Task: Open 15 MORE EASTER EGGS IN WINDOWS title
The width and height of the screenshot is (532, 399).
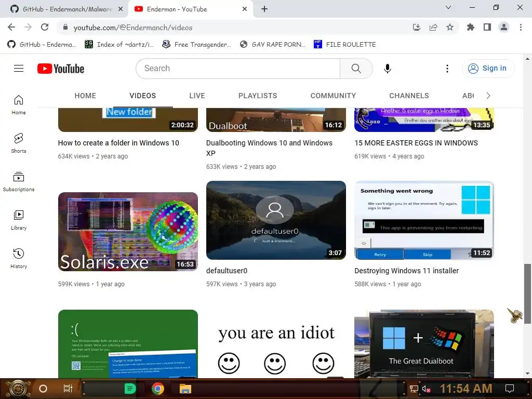Action: coord(416,143)
